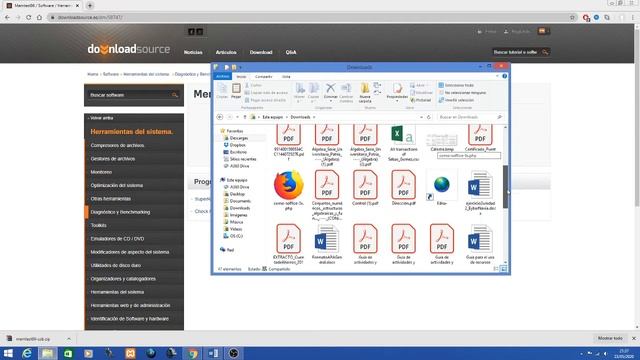Click Este equipo in the breadcrumb path
The width and height of the screenshot is (640, 360).
click(x=272, y=117)
